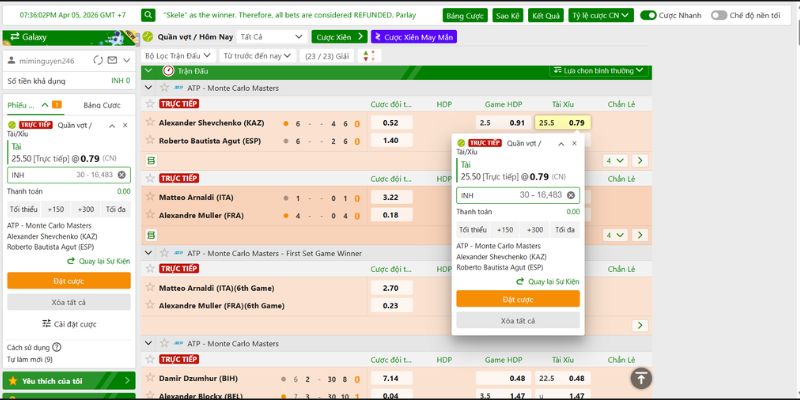Close the popup bet slip with X
800x400 pixels.
pos(575,143)
